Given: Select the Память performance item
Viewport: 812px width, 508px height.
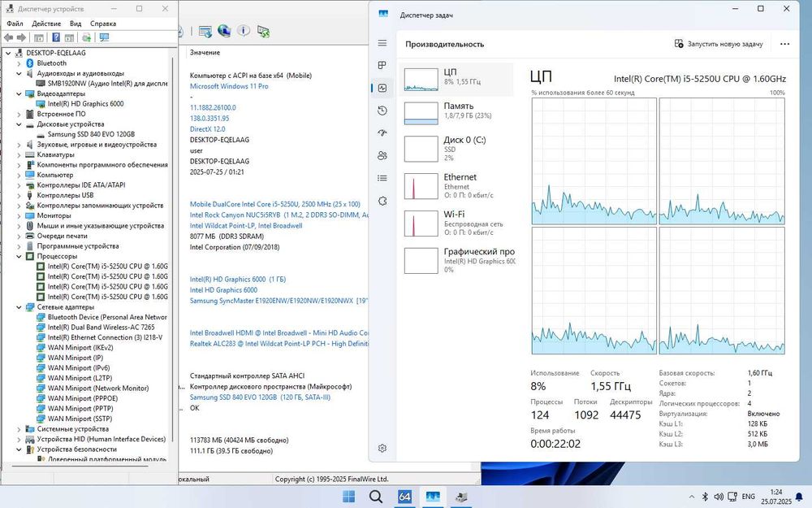Looking at the screenshot, I should (456, 113).
